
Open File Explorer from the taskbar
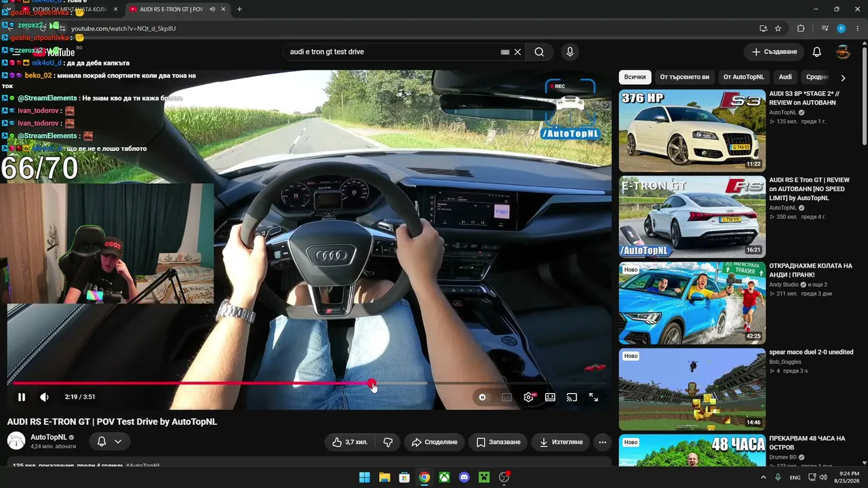[384, 477]
